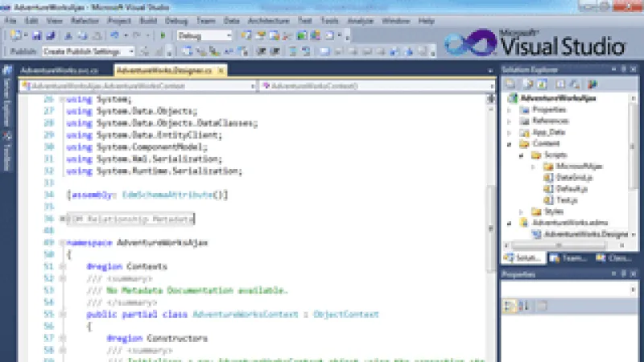Screen dimensions: 644x362
Task: Switch to the AdventureWorks.svc.cs tab
Action: 60,71
